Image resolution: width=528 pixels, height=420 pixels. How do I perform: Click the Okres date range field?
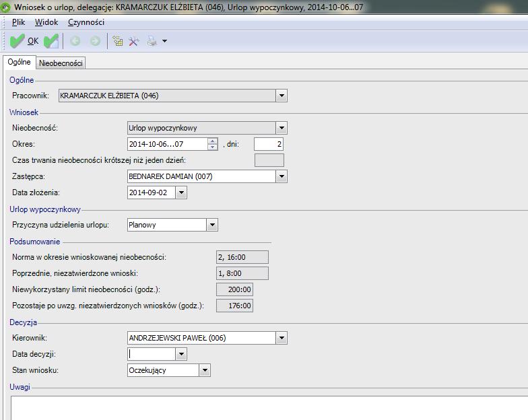(168, 144)
